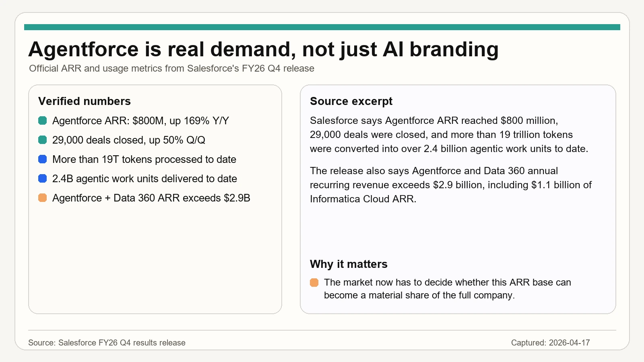Select the text '29,000 deals closed, up 50% Q/Q'
The width and height of the screenshot is (644, 362).
click(x=129, y=140)
